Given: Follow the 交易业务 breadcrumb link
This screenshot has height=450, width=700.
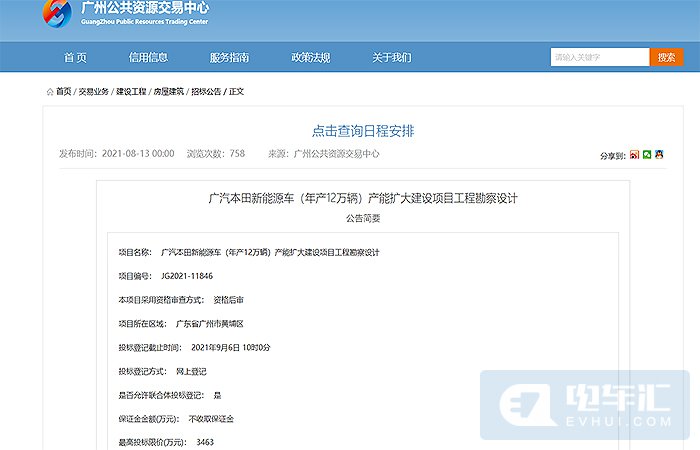Looking at the screenshot, I should [94, 92].
